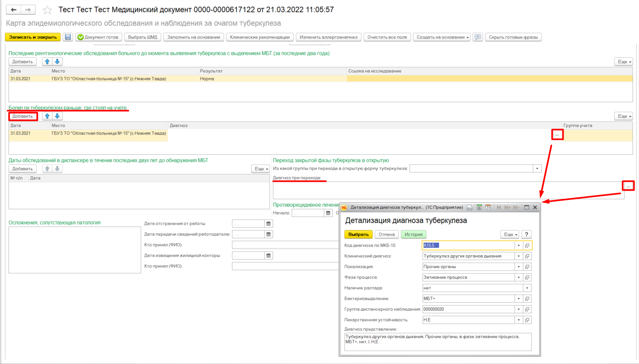Click ellipsis button in Диагноз при переходе field
This screenshot has width=639, height=364.
628,186
